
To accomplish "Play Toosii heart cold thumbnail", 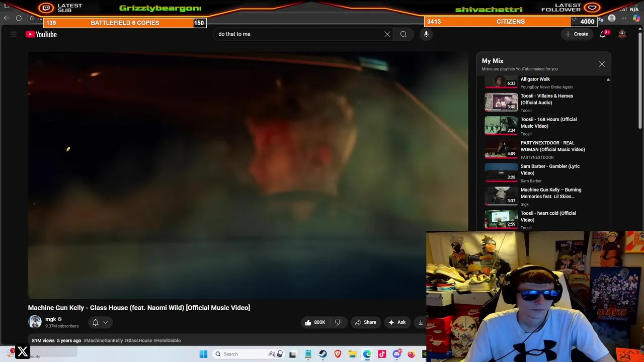I will click(501, 220).
